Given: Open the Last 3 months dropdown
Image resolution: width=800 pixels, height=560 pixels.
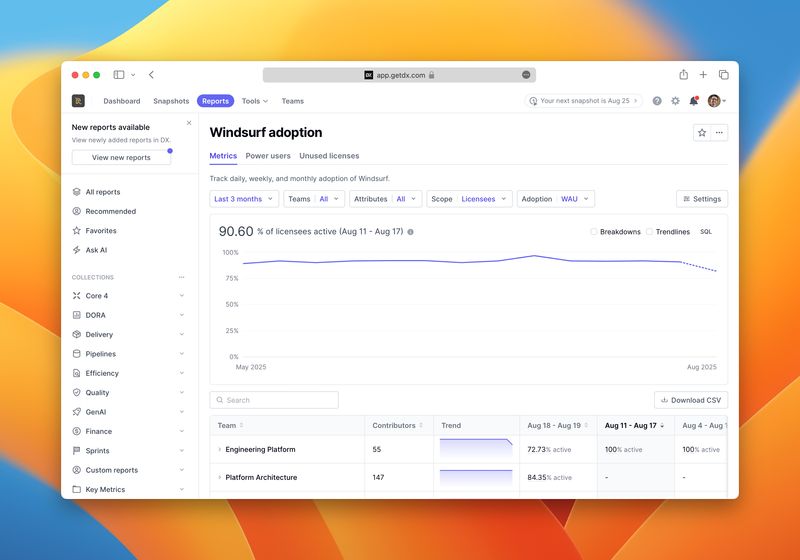Looking at the screenshot, I should [244, 199].
